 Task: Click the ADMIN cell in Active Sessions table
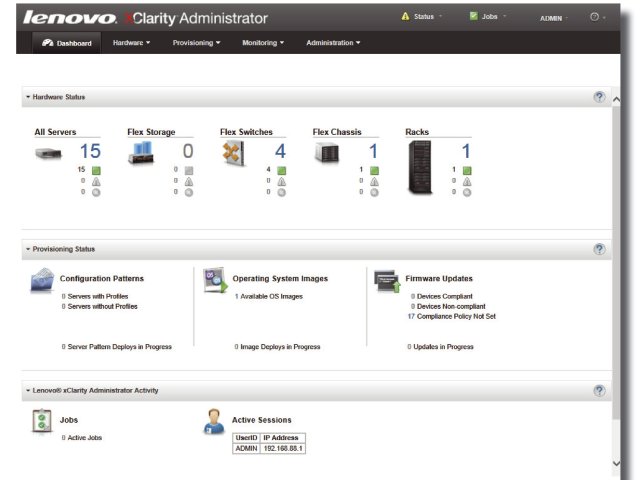[x=246, y=448]
